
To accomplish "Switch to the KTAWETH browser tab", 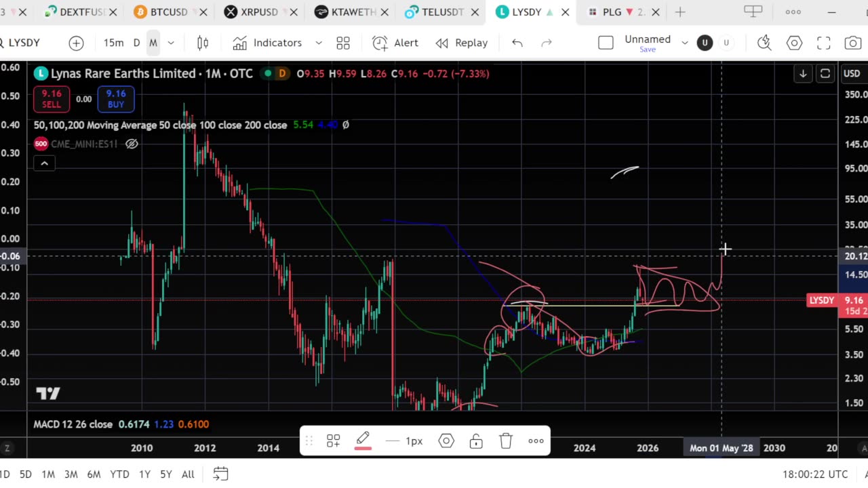I will [353, 12].
